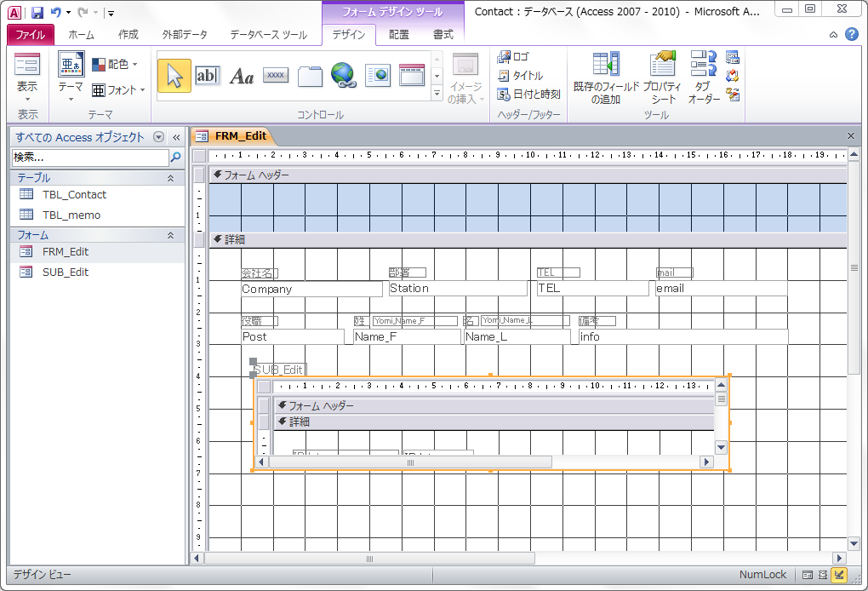Click the search magnifier in navigation pane
This screenshot has width=868, height=591.
[x=175, y=158]
